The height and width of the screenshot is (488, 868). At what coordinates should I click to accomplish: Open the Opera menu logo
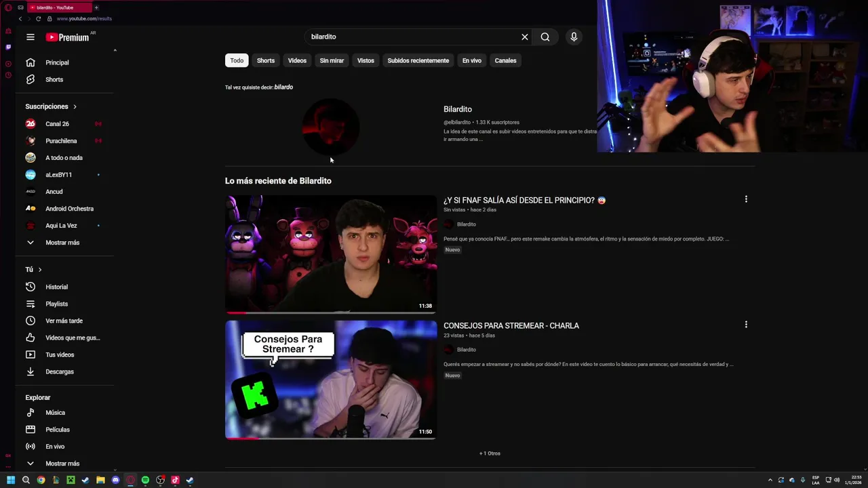8,7
